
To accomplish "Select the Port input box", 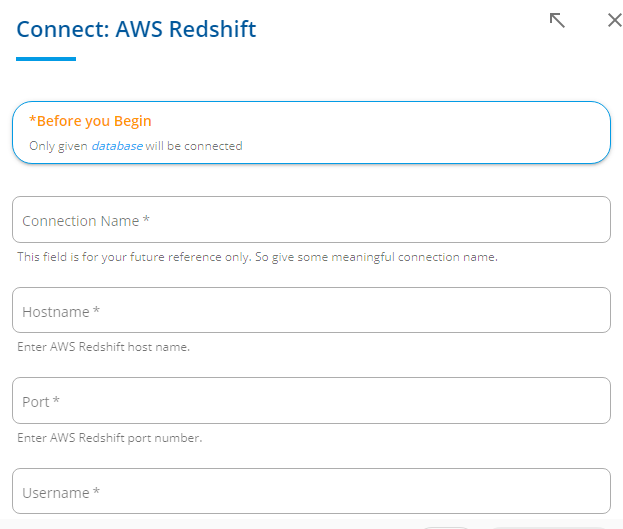I will [312, 401].
